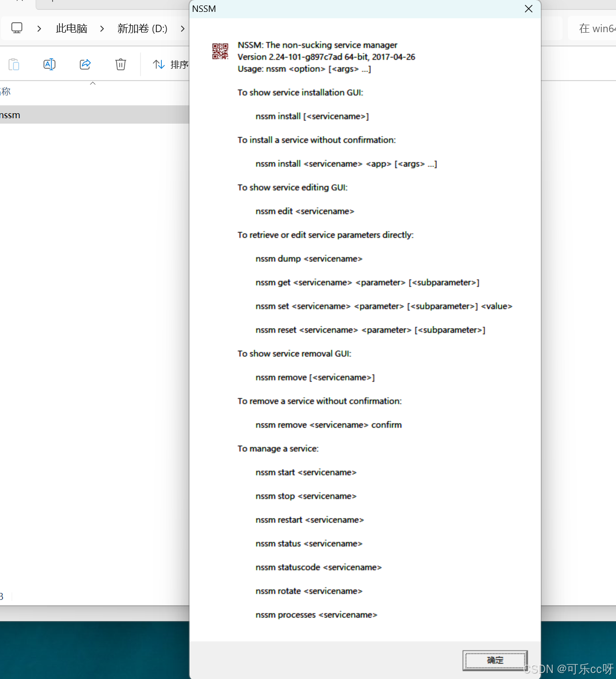Click 'To show service removal GUI:' text
Viewport: 616px width, 679px height.
(294, 354)
